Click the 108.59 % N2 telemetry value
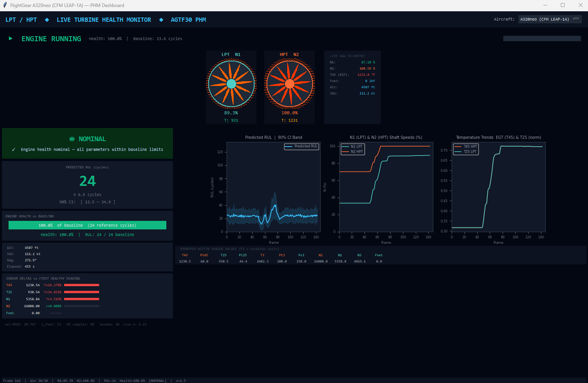Image resolution: width=588 pixels, height=383 pixels. [x=367, y=68]
